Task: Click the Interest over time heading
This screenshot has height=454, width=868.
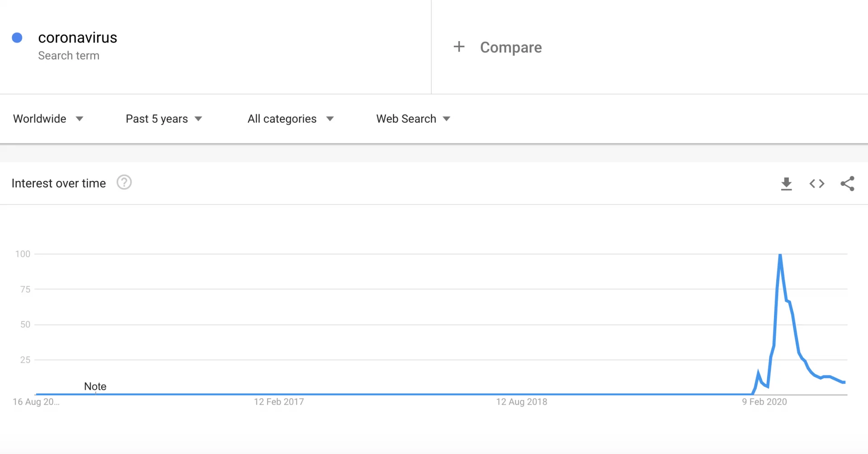Action: click(59, 183)
